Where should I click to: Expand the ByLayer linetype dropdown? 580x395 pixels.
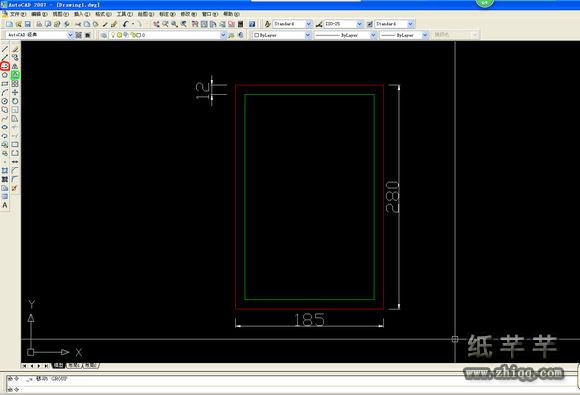[x=345, y=35]
